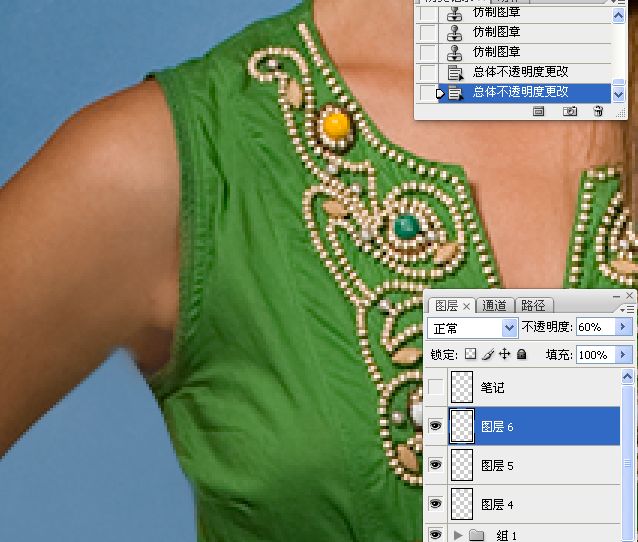Click the lock all padlock icon
Viewport: 638px width, 542px height.
(521, 354)
